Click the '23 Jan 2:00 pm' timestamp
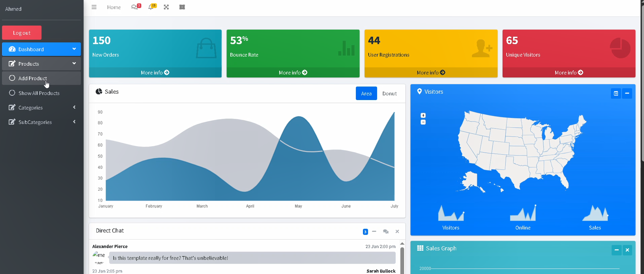Screen dimensions: 644x274 pos(380,246)
